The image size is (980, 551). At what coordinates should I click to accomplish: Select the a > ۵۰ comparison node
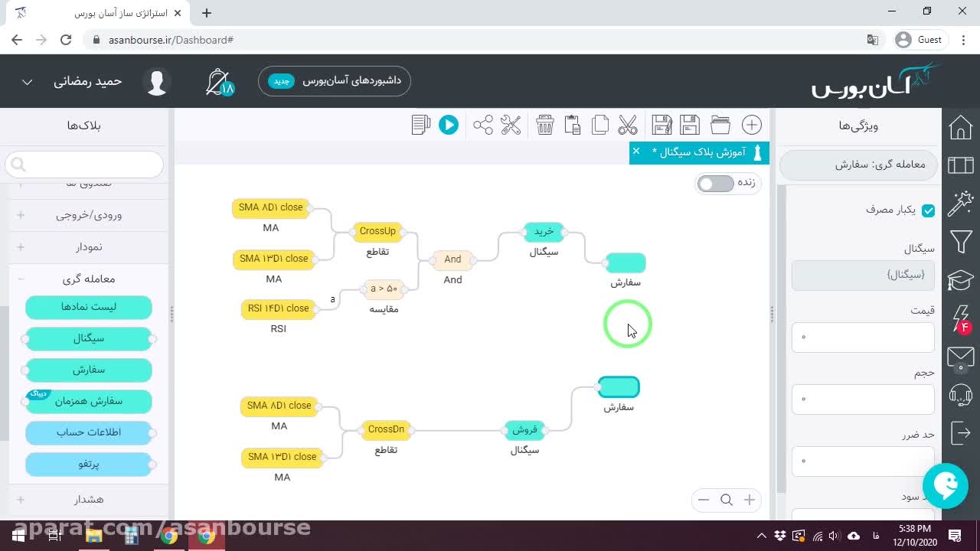tap(384, 289)
